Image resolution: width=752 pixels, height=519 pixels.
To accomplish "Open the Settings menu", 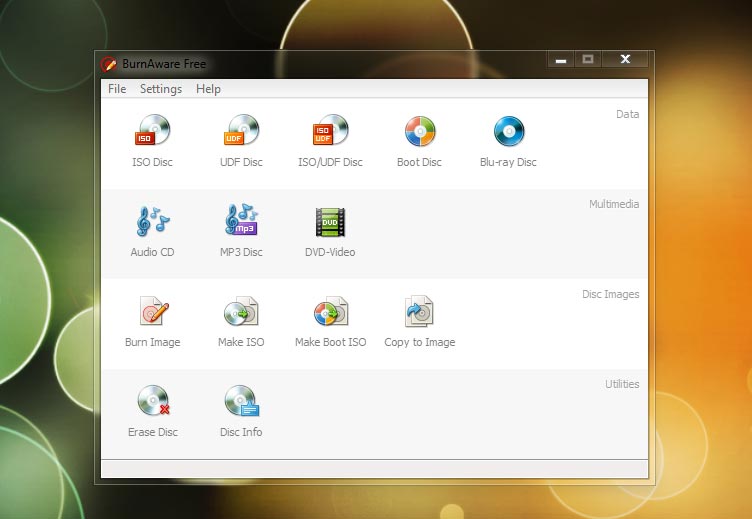I will (161, 89).
